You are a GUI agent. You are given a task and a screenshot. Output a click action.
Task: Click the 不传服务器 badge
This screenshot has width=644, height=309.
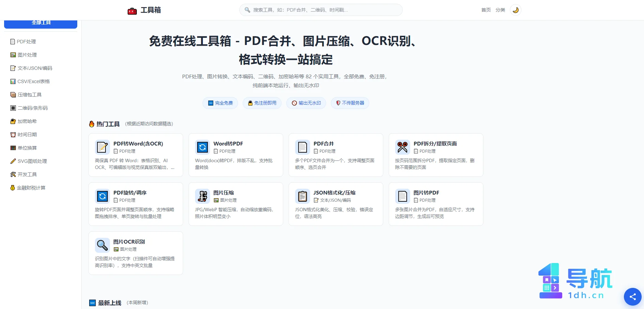pyautogui.click(x=350, y=103)
